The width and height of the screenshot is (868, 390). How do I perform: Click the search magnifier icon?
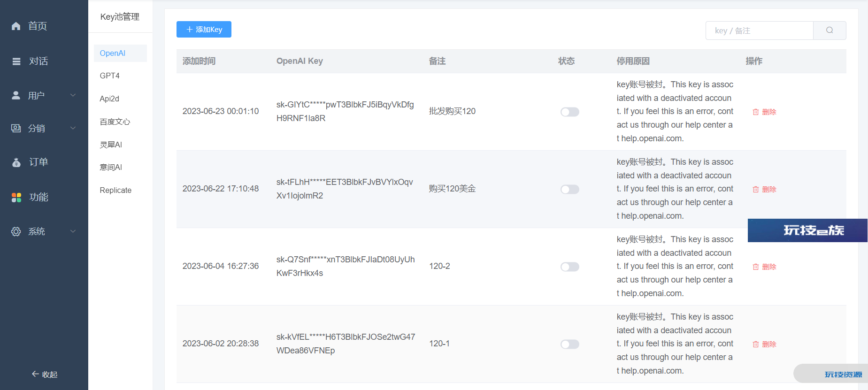[x=830, y=30]
